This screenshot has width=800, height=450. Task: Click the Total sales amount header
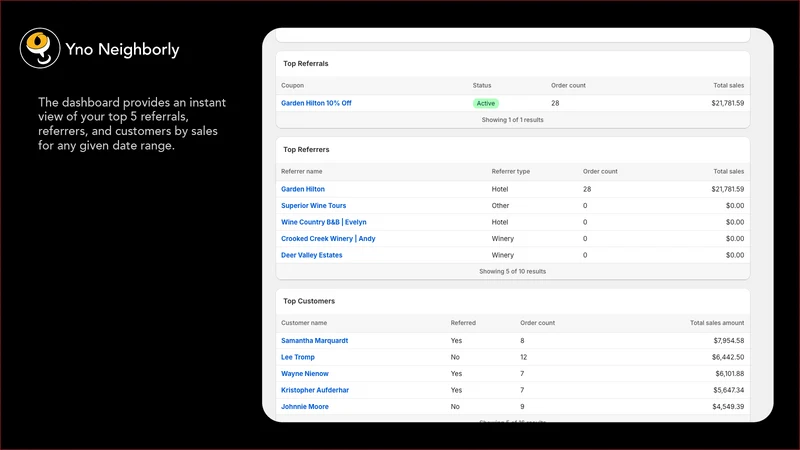click(x=717, y=323)
